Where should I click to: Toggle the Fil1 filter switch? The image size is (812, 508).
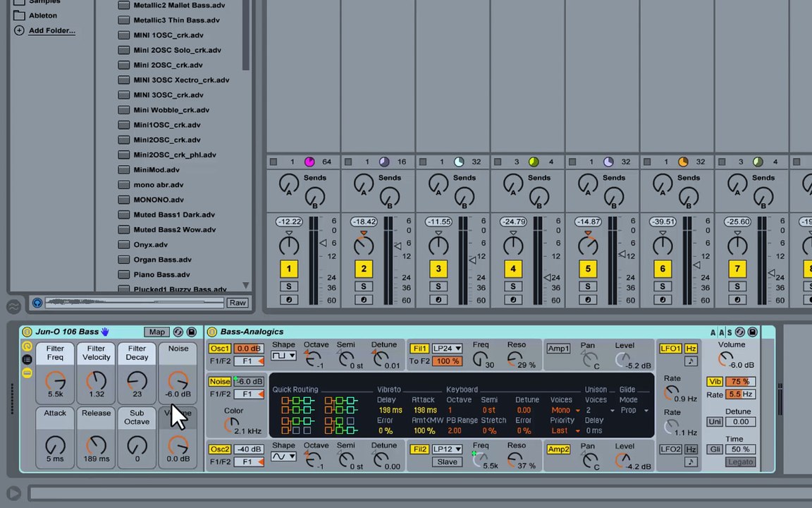coord(419,349)
